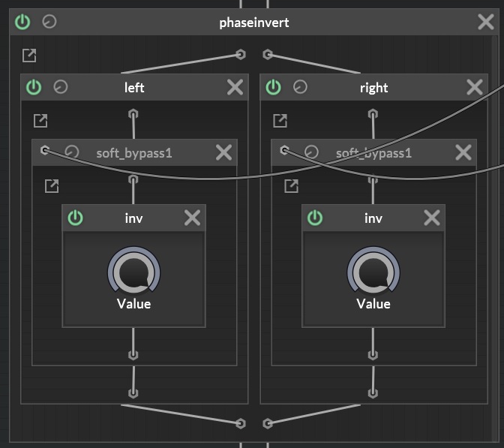Click the phaseinvert title label

[253, 23]
